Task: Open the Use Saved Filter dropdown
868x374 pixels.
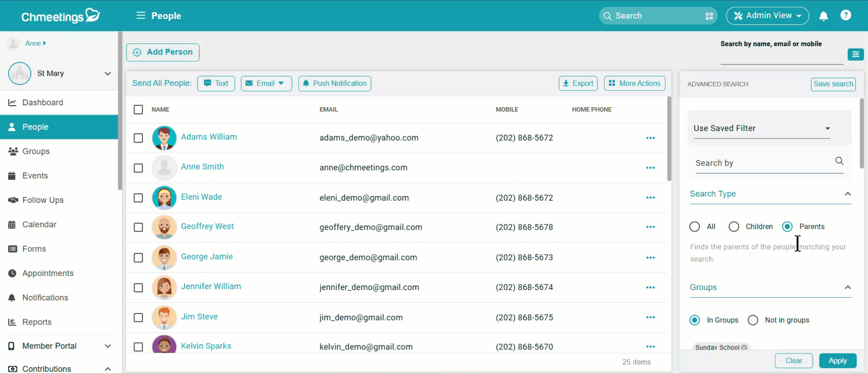Action: (762, 128)
